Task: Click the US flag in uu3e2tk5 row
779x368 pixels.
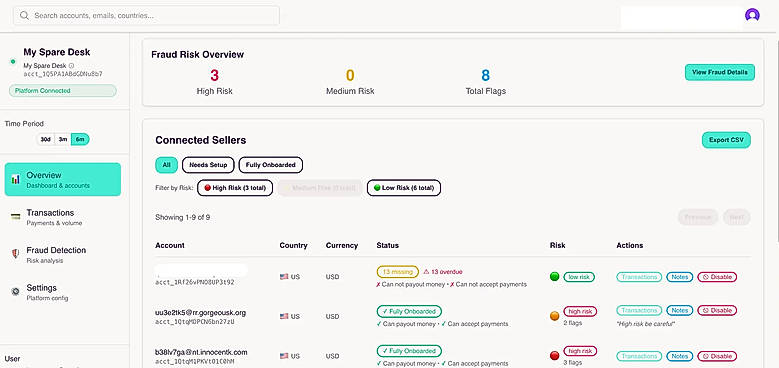Action: pos(284,316)
